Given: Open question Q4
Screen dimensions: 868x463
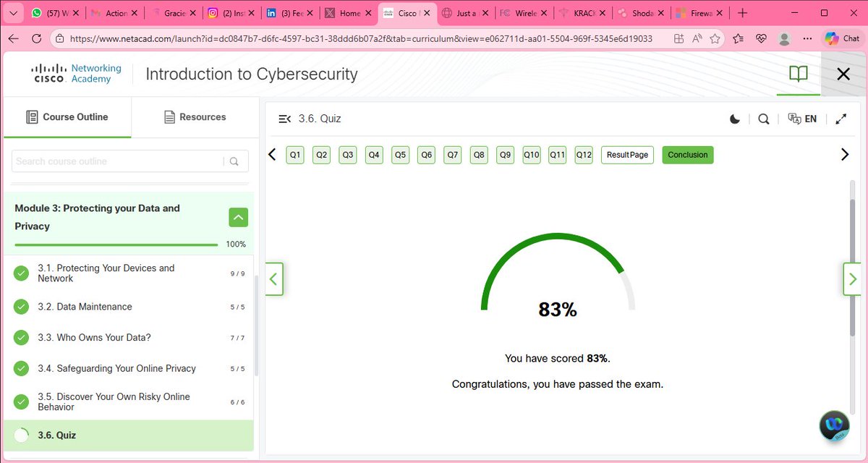Looking at the screenshot, I should (x=374, y=155).
